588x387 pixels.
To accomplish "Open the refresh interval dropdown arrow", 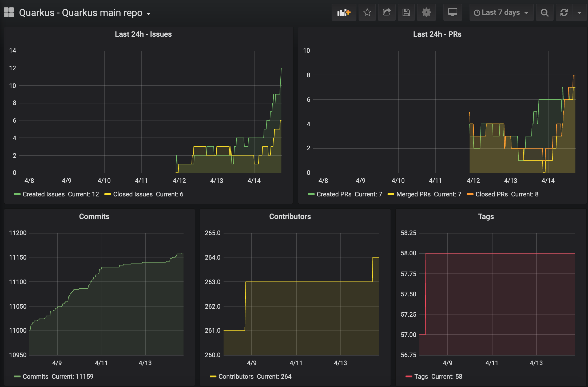I will coord(579,12).
